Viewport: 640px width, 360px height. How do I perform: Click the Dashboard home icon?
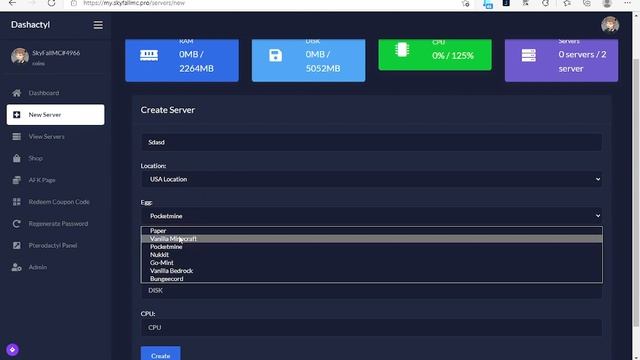(16, 93)
